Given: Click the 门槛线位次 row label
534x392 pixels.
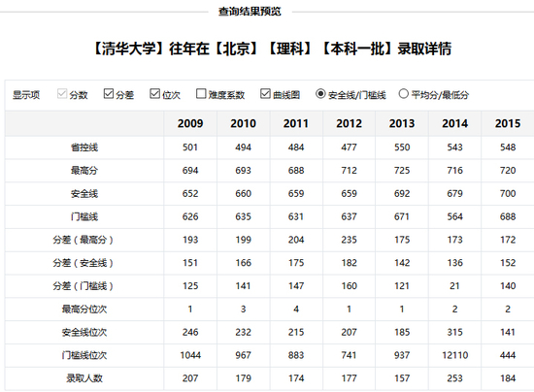Looking at the screenshot, I should tap(84, 355).
